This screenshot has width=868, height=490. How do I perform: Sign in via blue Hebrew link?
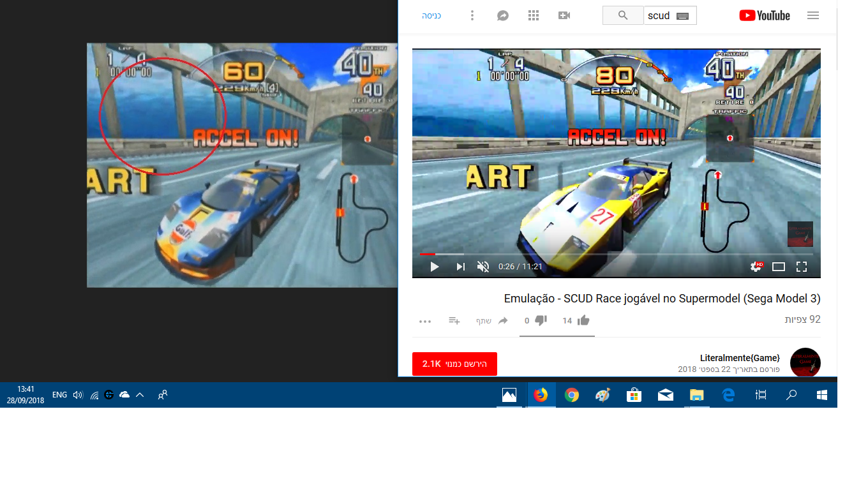coord(431,15)
